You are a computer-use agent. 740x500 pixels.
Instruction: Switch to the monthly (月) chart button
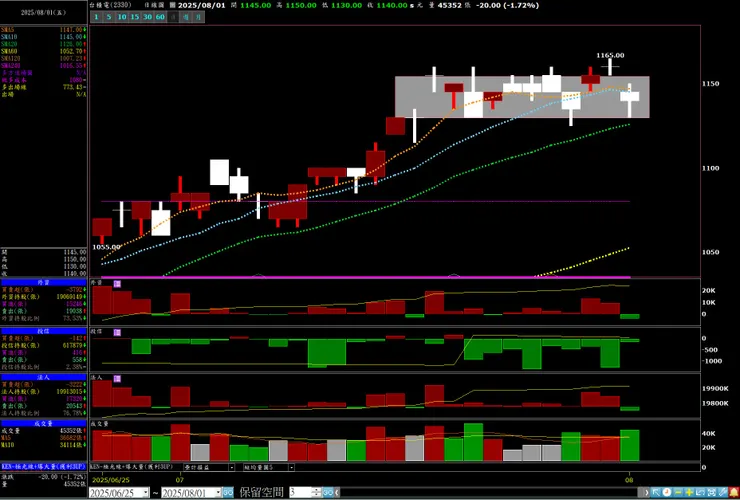(x=199, y=17)
